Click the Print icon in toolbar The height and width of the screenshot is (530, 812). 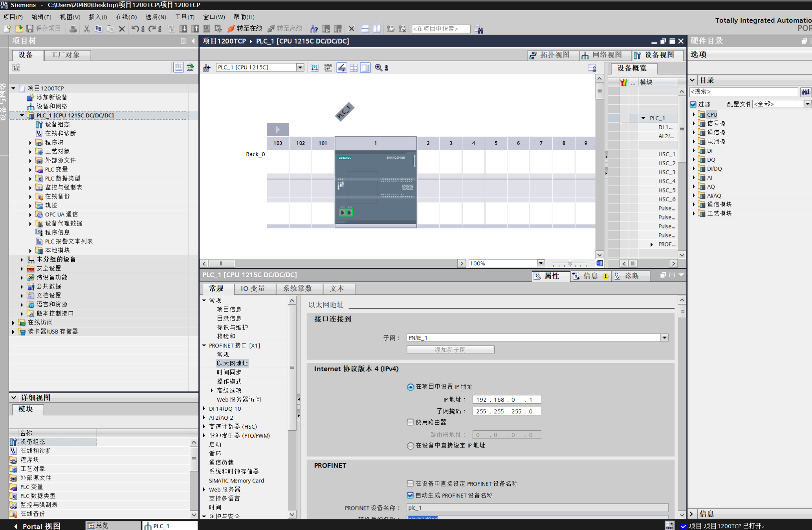(x=73, y=29)
